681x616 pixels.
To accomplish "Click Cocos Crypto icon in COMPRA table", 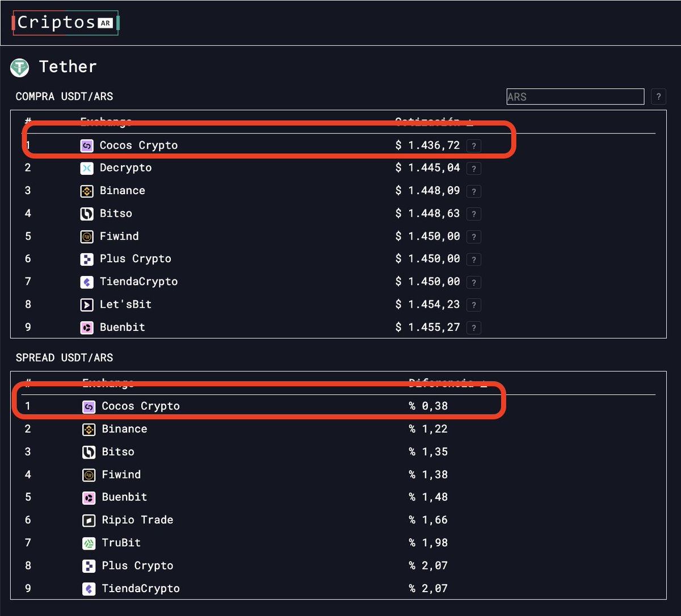I will [x=86, y=145].
